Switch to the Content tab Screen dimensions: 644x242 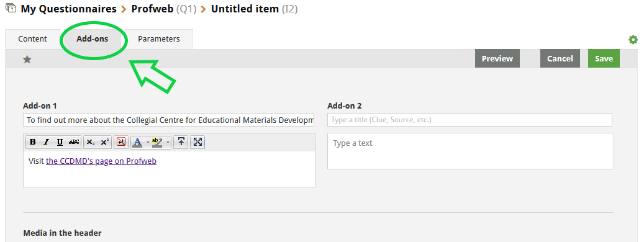point(33,39)
